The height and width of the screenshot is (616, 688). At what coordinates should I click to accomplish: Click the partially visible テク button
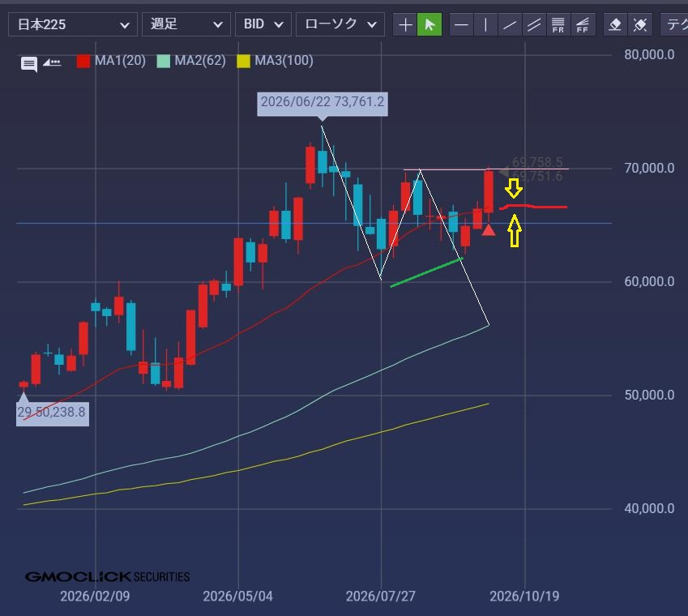(x=674, y=24)
